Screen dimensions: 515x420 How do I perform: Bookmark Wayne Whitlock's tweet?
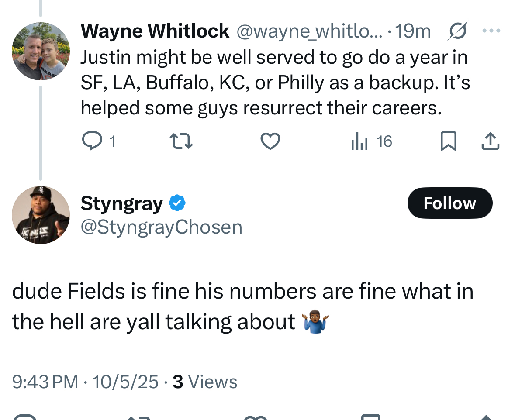[448, 141]
